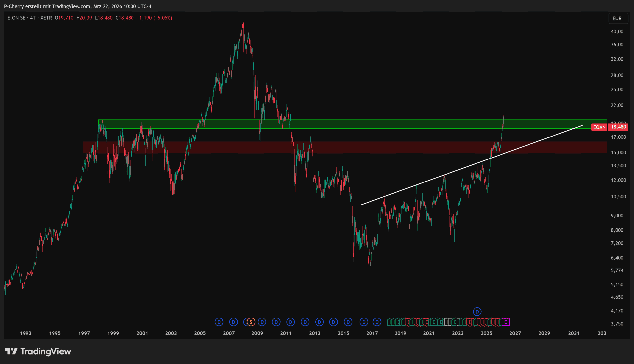Image resolution: width=634 pixels, height=364 pixels.
Task: Click the D dividend marker above 2017
Action: 377,322
